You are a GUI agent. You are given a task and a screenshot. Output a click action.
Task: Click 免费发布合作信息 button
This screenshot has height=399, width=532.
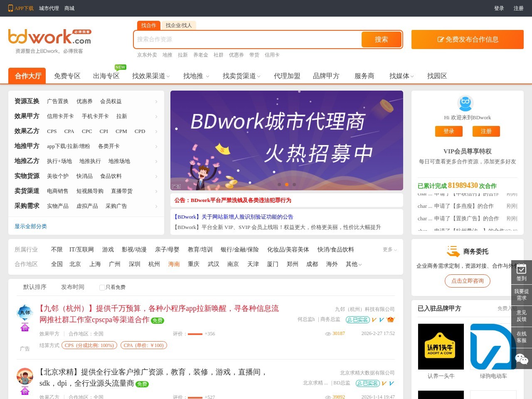coord(468,39)
